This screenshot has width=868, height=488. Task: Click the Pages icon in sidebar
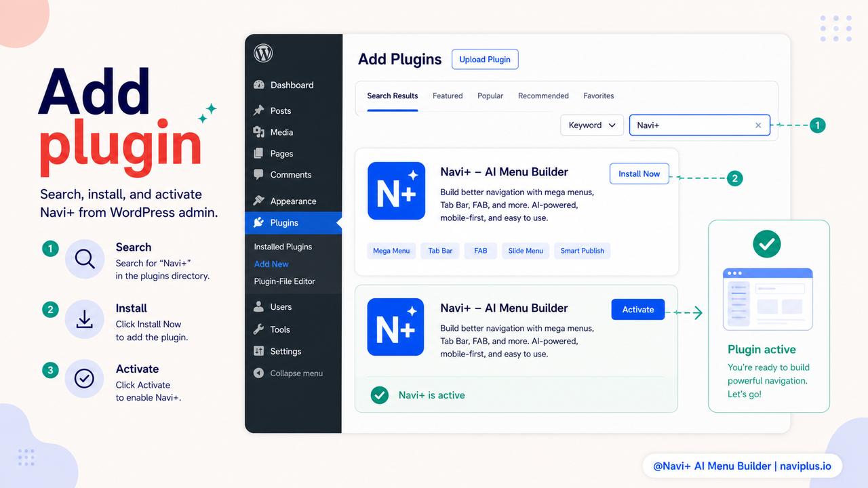pos(258,153)
